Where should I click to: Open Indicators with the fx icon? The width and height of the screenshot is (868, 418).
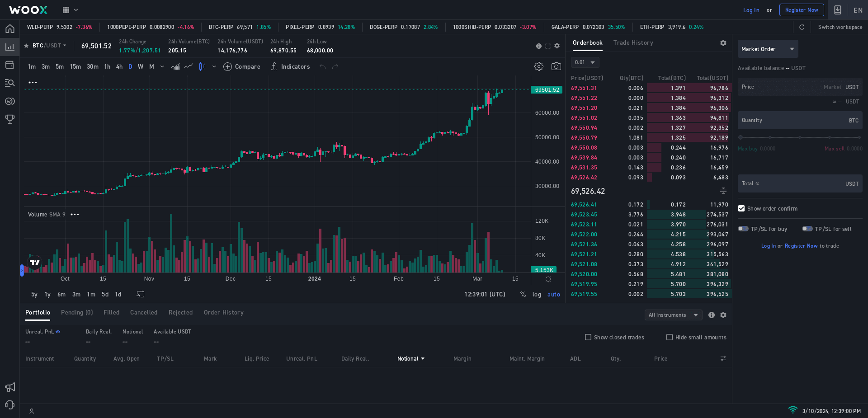tap(274, 66)
